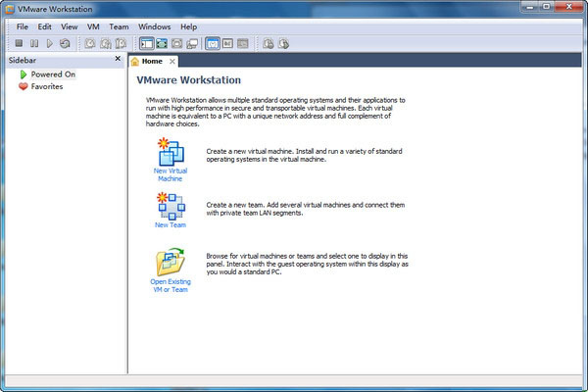Toggle the Show Sidebar toolbar button
The image size is (588, 392).
(146, 43)
